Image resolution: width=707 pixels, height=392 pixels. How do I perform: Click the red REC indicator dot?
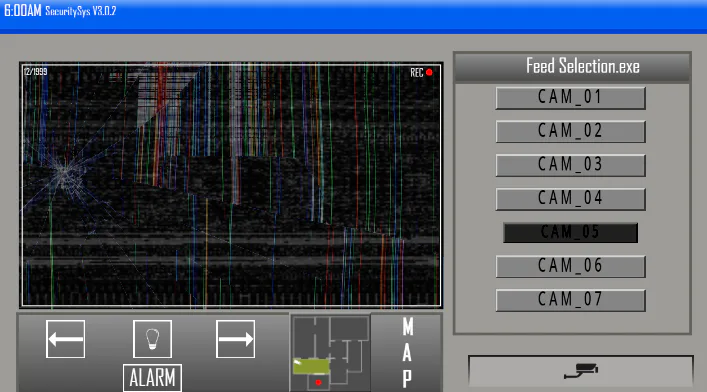[x=429, y=72]
